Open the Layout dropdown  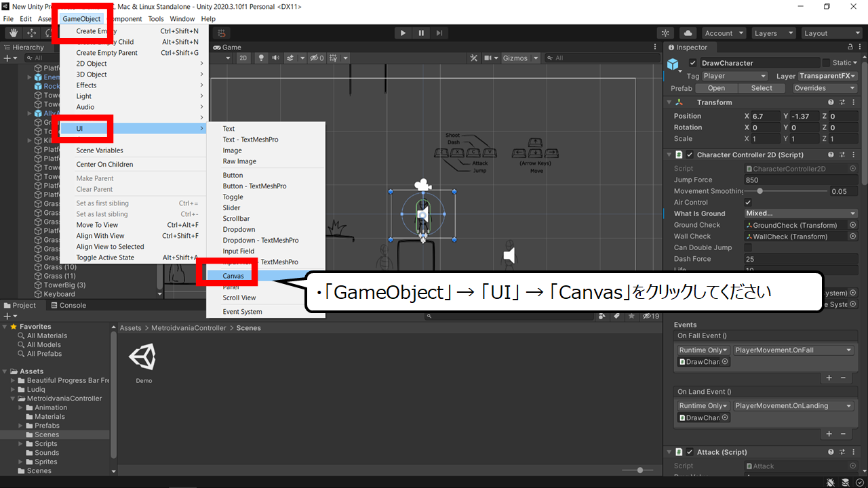coord(831,33)
